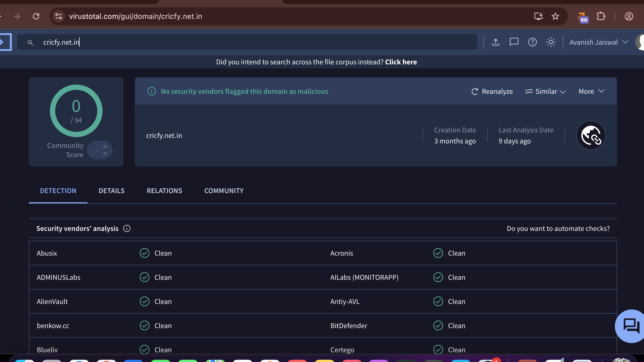Expand the More dropdown
This screenshot has height=362, width=644.
point(591,91)
